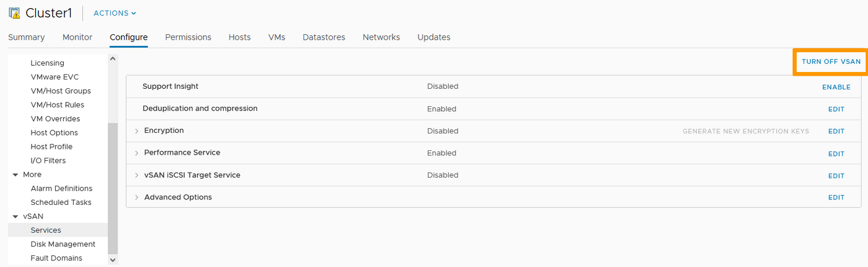Collapse the vSAN tree section
The image size is (868, 267).
click(15, 217)
